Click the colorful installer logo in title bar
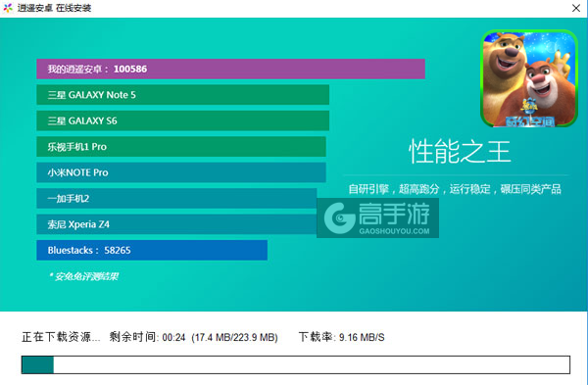This screenshot has height=385, width=588. click(x=8, y=8)
